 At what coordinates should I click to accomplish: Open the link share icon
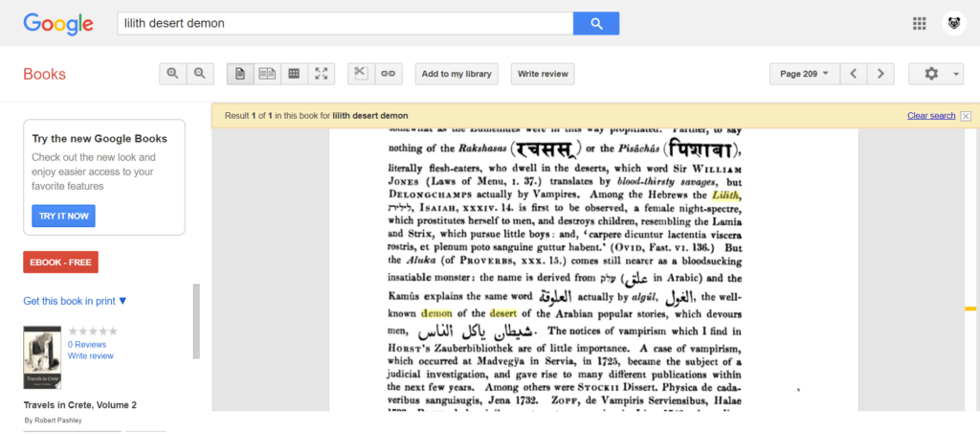pos(389,74)
